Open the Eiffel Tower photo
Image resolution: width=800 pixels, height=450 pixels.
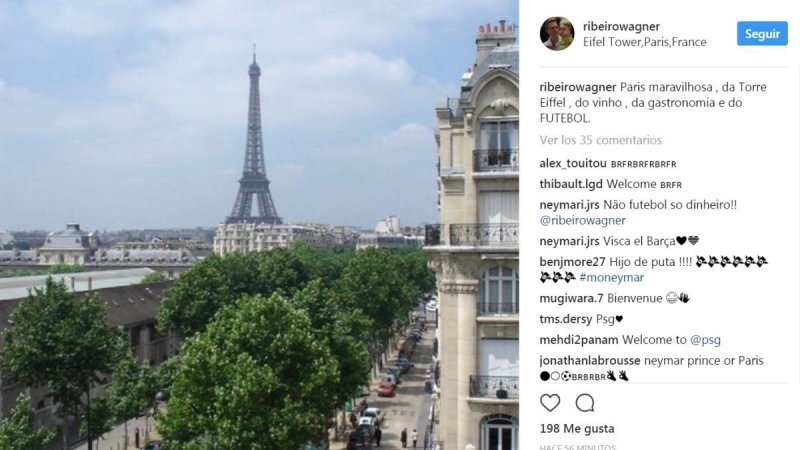click(x=259, y=225)
